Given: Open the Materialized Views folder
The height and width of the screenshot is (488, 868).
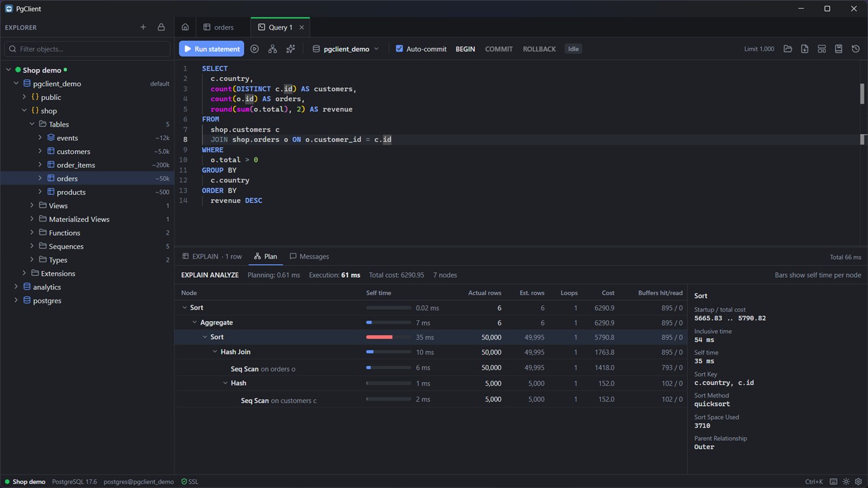Looking at the screenshot, I should (x=87, y=219).
